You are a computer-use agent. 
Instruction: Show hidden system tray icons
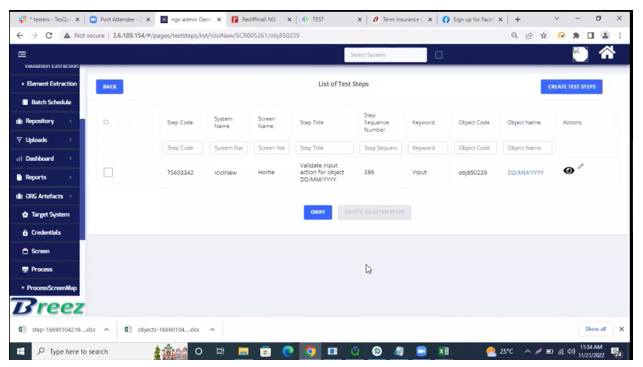(x=527, y=351)
